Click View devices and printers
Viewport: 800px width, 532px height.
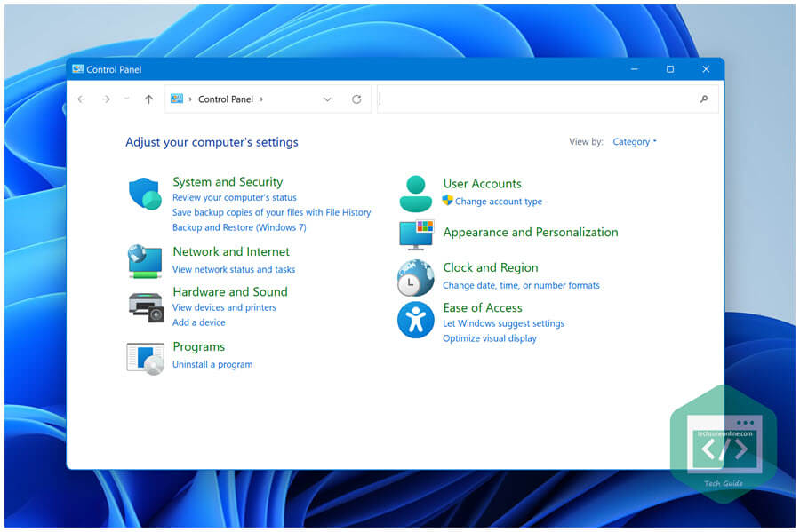pyautogui.click(x=224, y=307)
